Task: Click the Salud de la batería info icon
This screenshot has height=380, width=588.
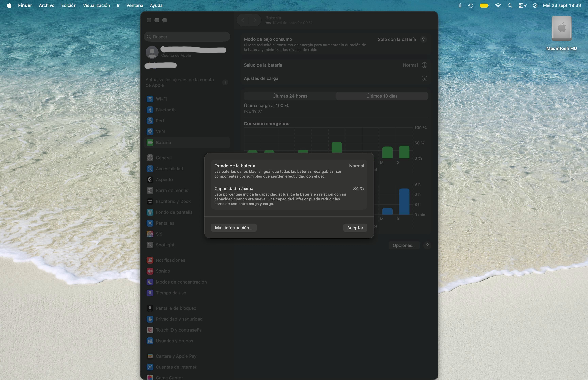Action: [424, 65]
